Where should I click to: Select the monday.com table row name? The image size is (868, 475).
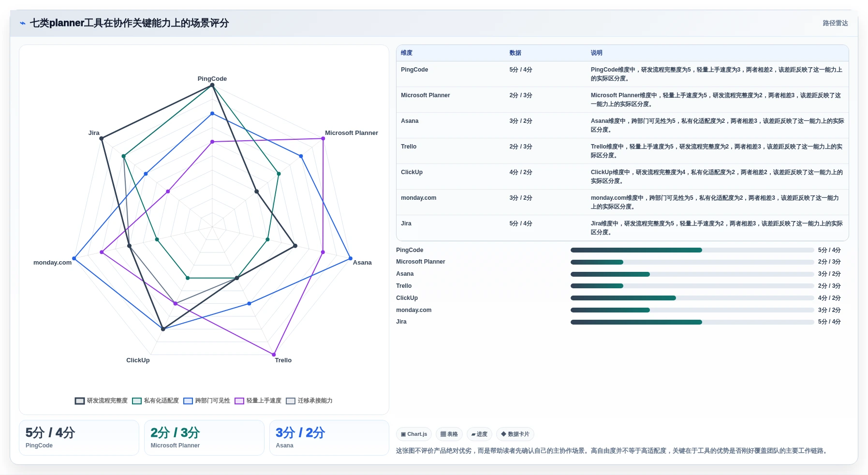pyautogui.click(x=419, y=198)
